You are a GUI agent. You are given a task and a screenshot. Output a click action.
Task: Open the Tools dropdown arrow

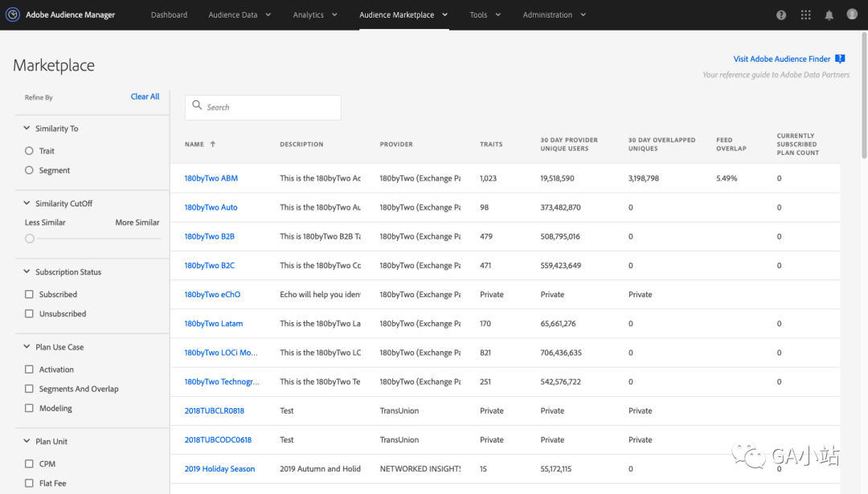(x=497, y=15)
